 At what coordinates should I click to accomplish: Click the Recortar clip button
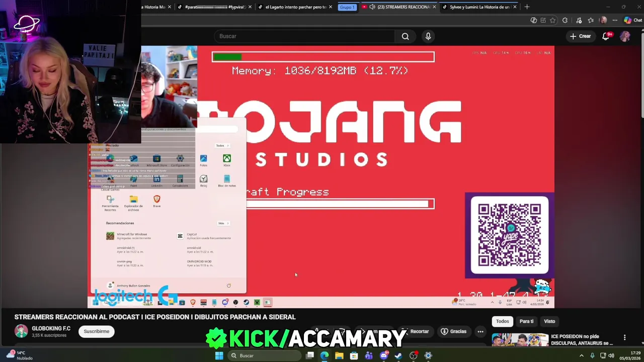tap(416, 331)
